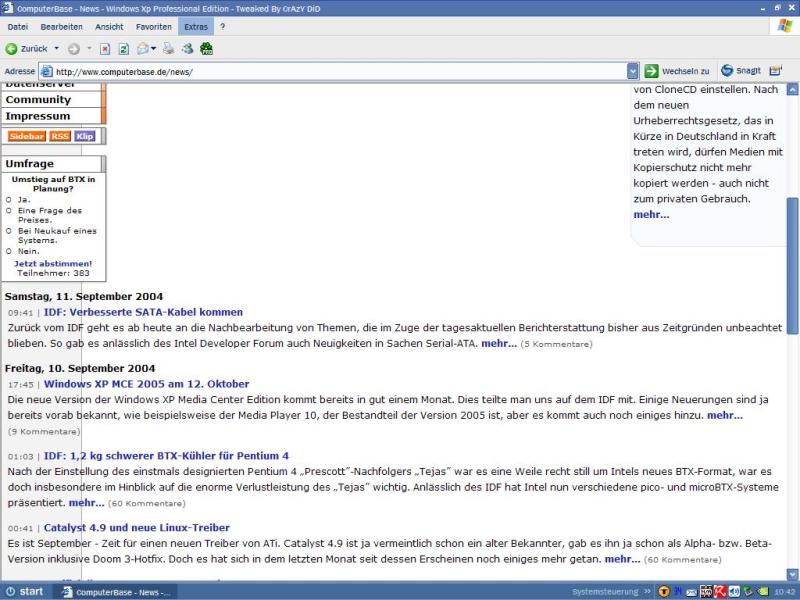Open 'mehr...' link of the BTX-Kühler article
800x600 pixels.
(x=87, y=503)
